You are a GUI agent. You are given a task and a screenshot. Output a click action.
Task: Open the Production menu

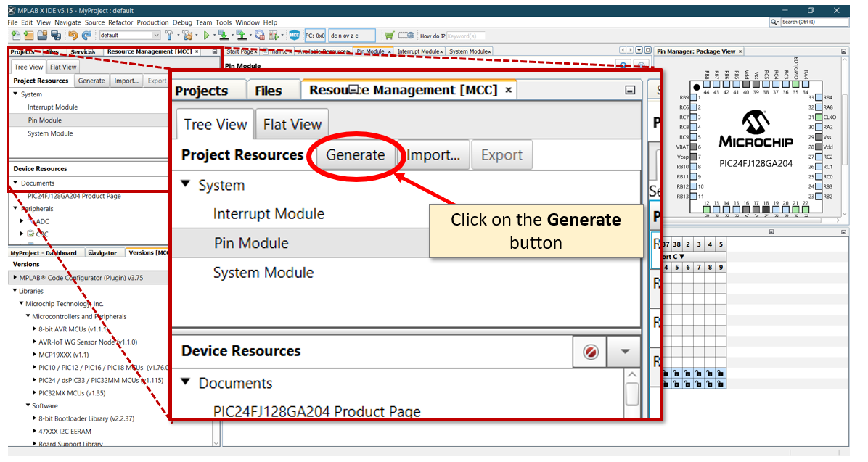[152, 22]
